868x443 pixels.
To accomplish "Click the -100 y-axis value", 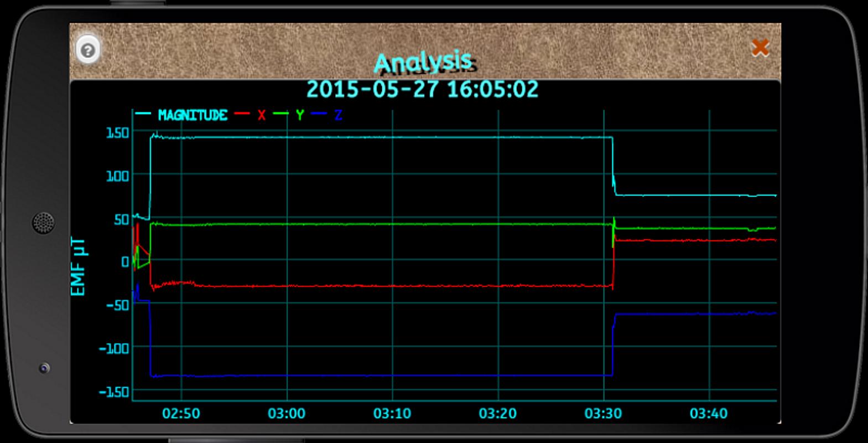I will point(114,348).
